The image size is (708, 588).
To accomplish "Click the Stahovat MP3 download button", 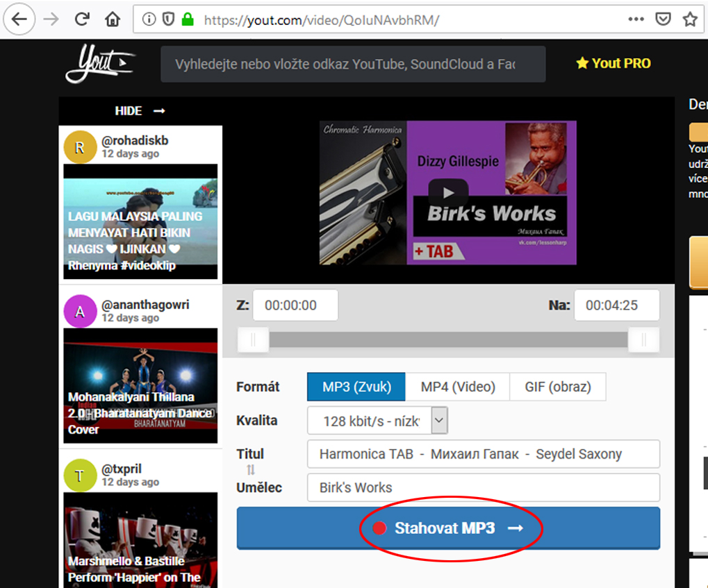I will tap(448, 528).
